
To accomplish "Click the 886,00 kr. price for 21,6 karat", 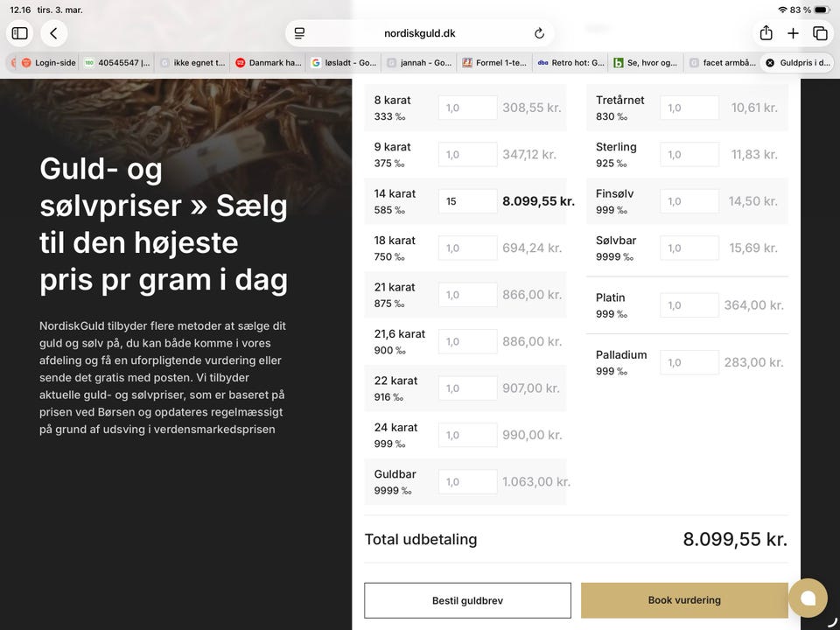I will 532,341.
